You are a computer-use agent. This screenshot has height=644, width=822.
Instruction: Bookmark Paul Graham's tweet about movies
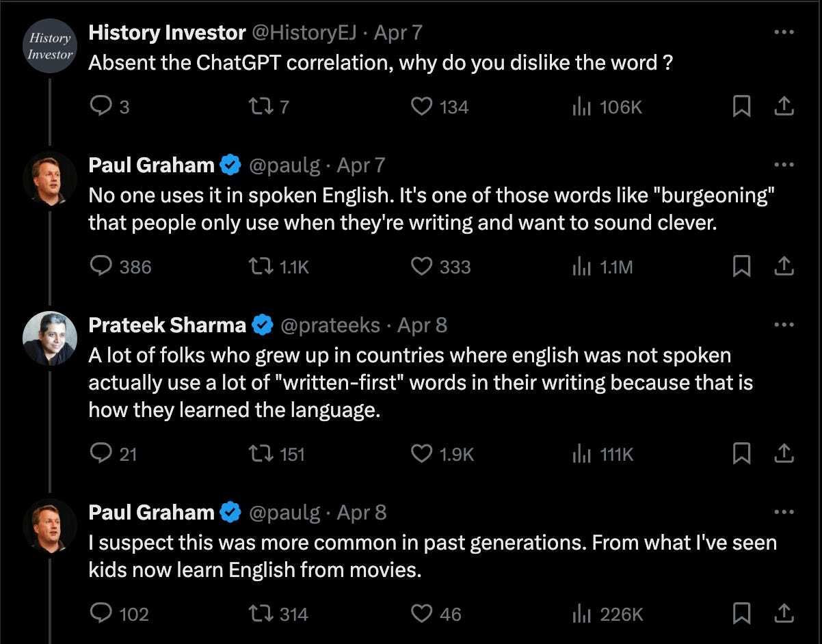(x=741, y=614)
